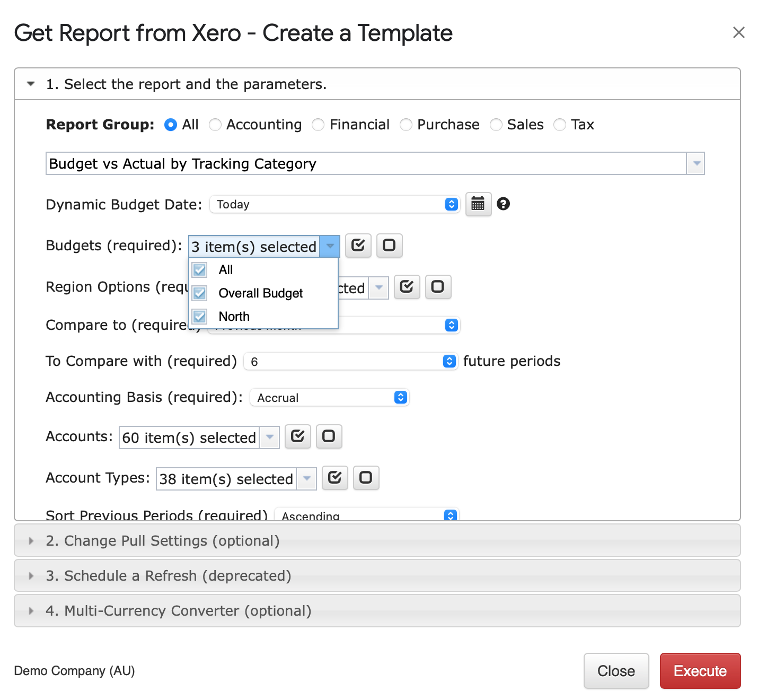Open the Sort Previous Periods Ascending dropdown
The width and height of the screenshot is (775, 700).
pyautogui.click(x=366, y=514)
